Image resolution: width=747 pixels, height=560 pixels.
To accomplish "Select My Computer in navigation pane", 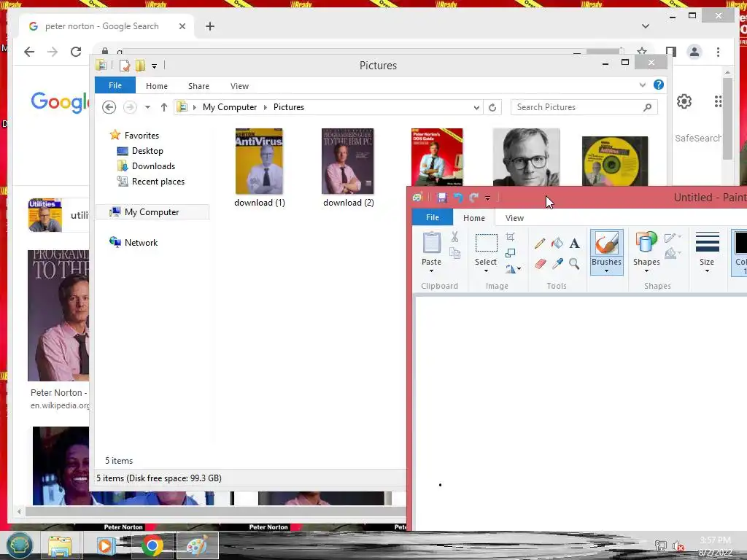I will tap(152, 212).
